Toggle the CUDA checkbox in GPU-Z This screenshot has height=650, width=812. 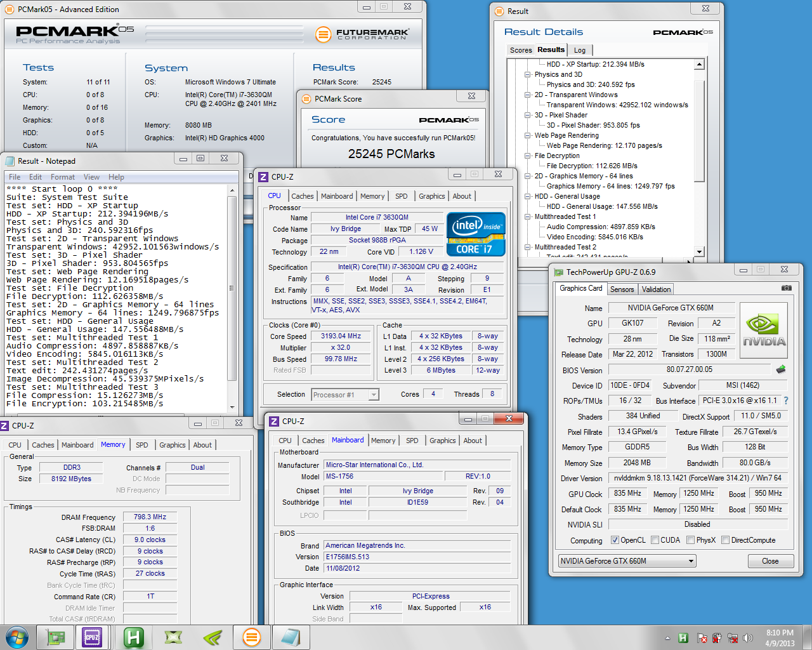pyautogui.click(x=655, y=540)
